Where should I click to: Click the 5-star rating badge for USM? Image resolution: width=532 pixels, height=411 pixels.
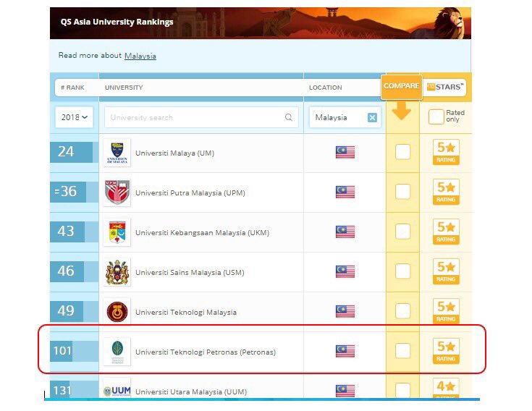(x=446, y=271)
